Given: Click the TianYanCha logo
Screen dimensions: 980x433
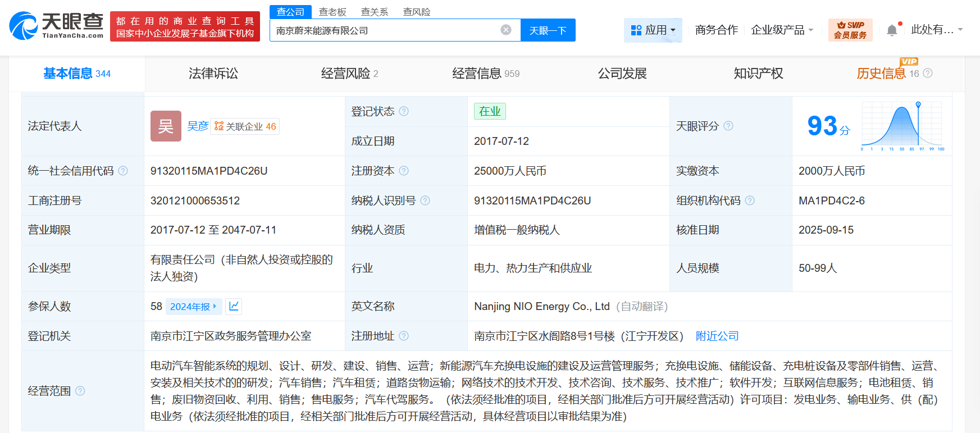Looking at the screenshot, I should 56,26.
